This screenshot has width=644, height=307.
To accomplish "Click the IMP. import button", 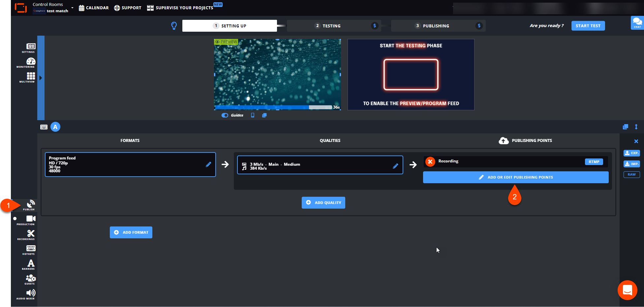I will click(631, 164).
